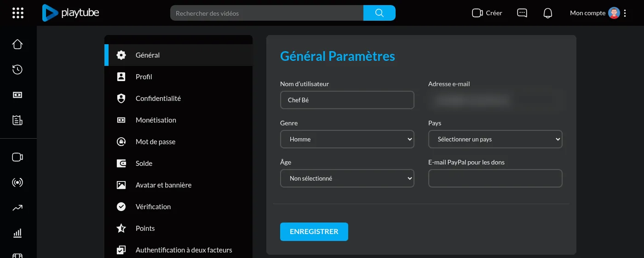Click the bar chart rail icon
The height and width of the screenshot is (258, 644).
pyautogui.click(x=17, y=233)
